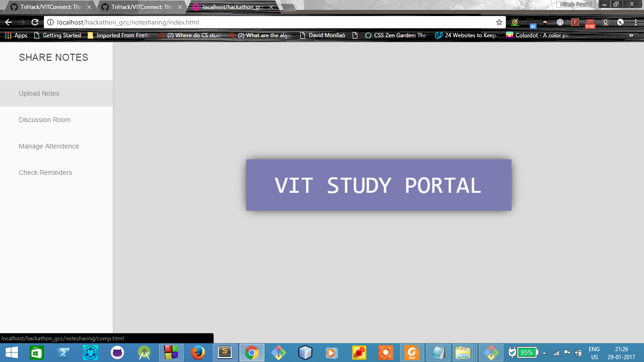Click the Nilesh Prasad profile button
644x362 pixels.
(576, 4)
